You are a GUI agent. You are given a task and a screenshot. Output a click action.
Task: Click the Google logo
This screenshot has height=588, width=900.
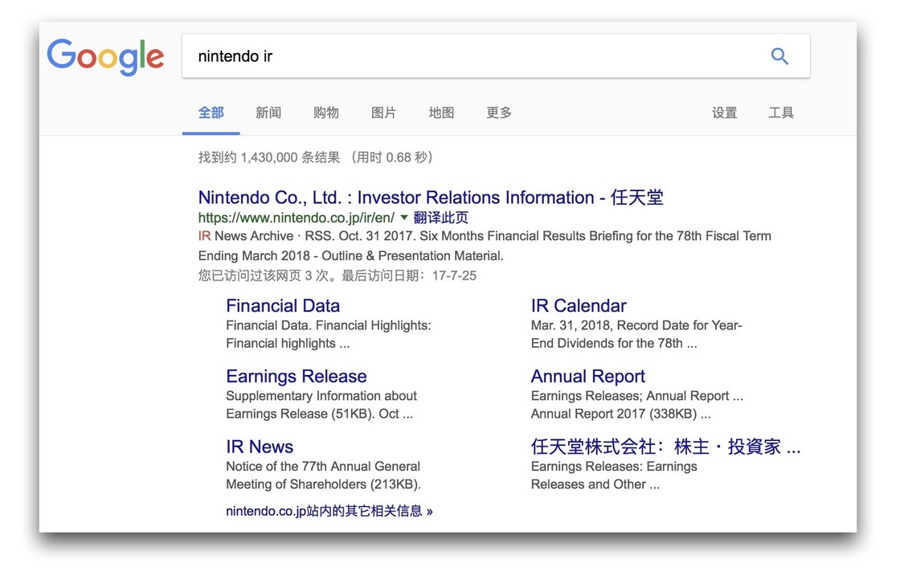tap(105, 57)
